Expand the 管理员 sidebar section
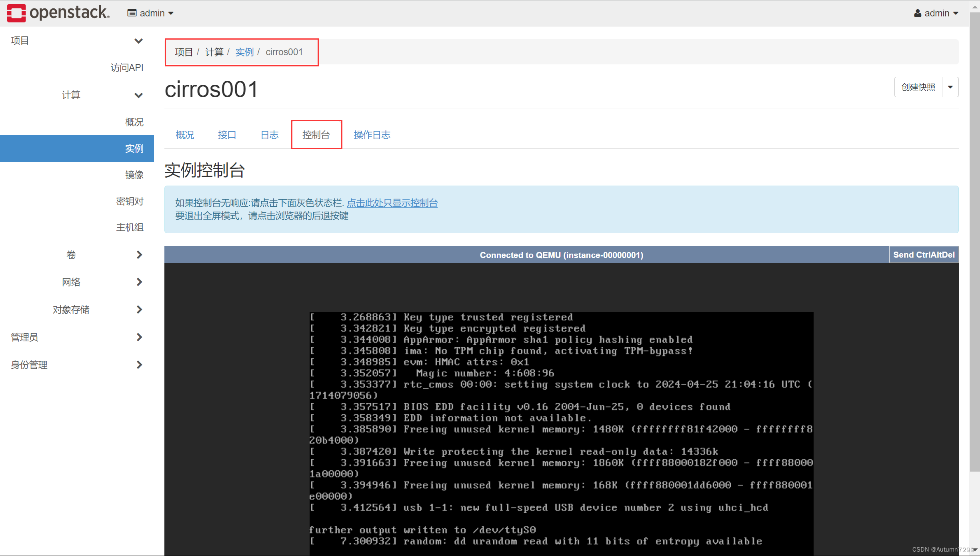 click(x=77, y=337)
